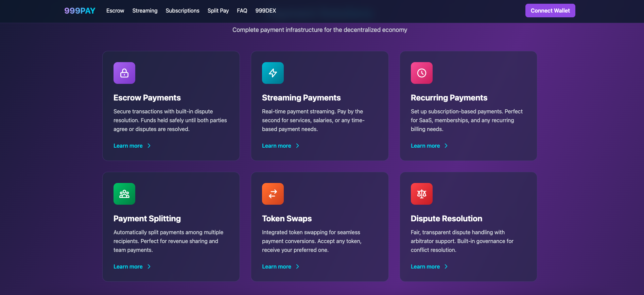
Task: Learn more about Dispute Resolution
Action: pos(430,266)
